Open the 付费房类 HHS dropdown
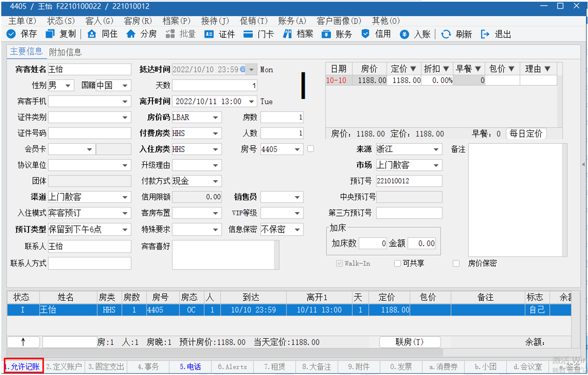 tap(216, 133)
